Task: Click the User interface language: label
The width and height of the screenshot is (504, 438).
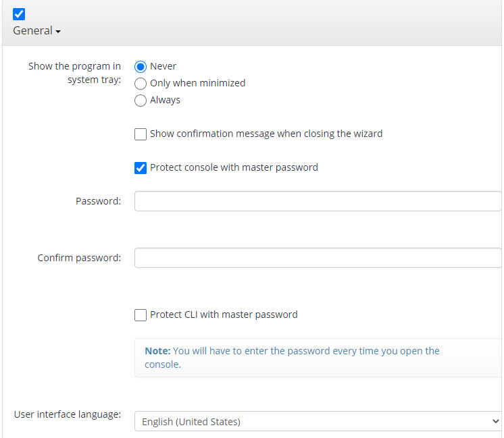Action: coord(68,414)
